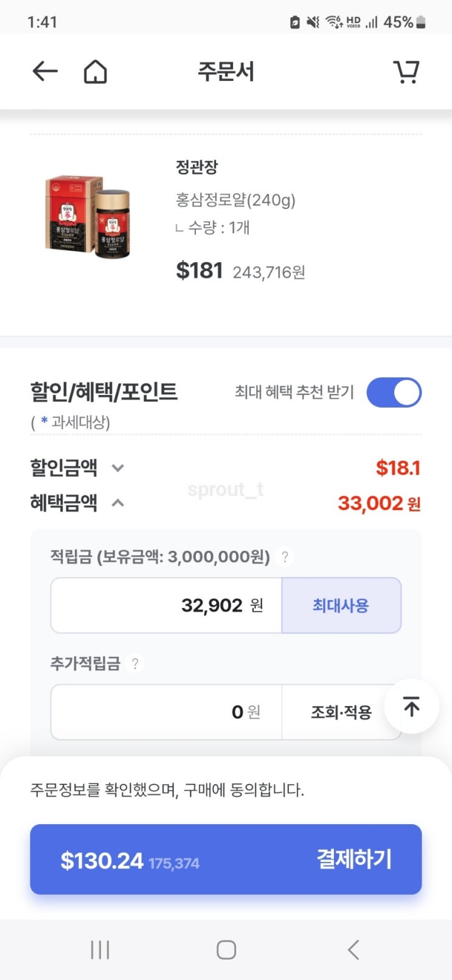Tap the 추가적립금 input field

[166, 712]
